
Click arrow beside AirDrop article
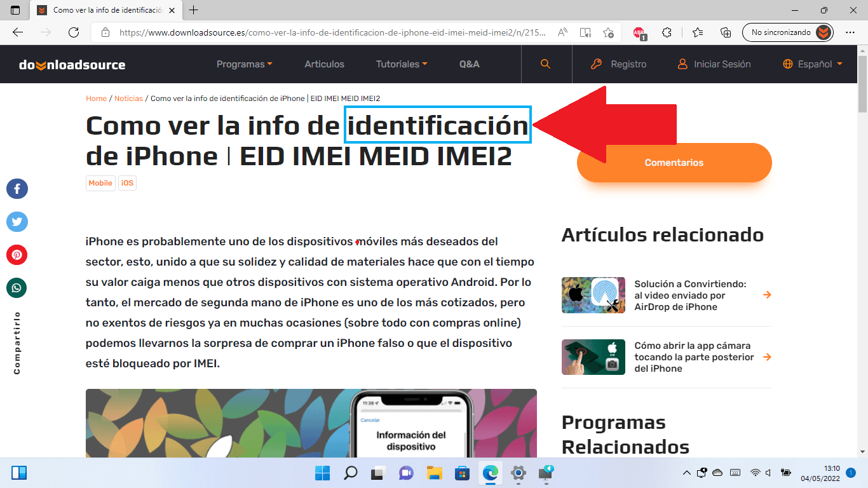[767, 295]
